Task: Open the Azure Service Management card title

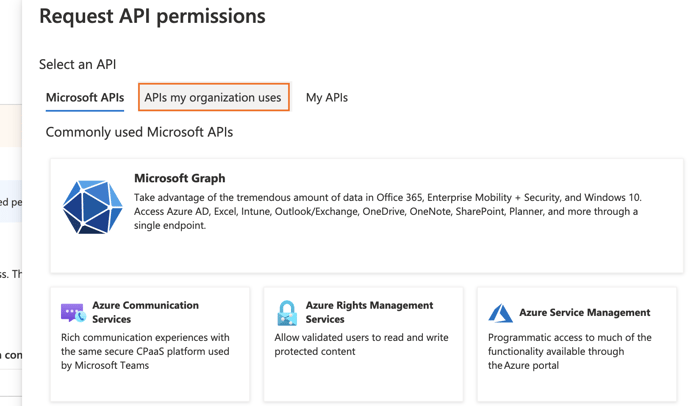Action: [x=584, y=313]
